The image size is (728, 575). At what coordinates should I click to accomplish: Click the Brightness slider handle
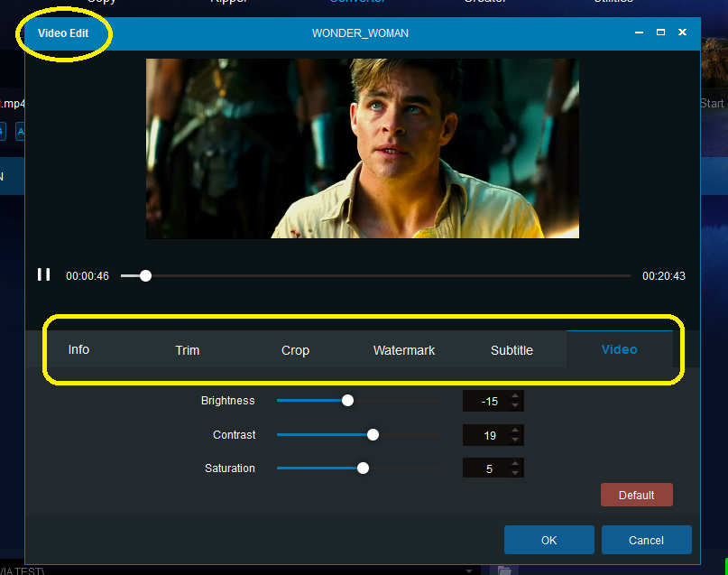tap(347, 401)
